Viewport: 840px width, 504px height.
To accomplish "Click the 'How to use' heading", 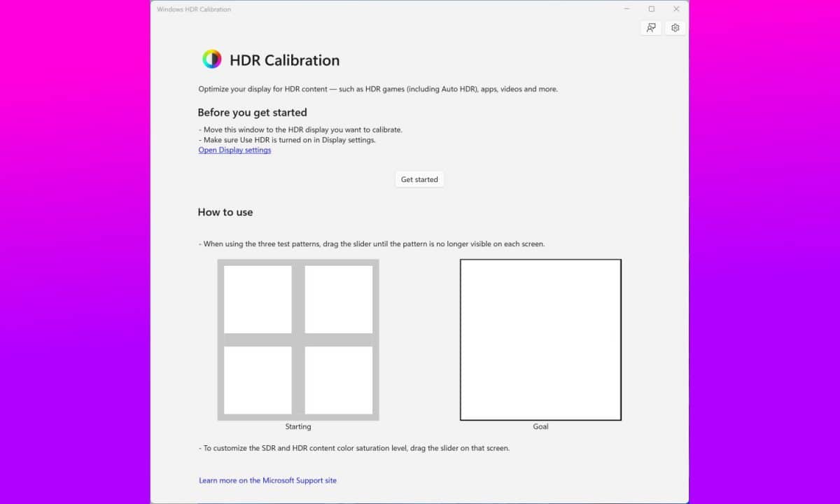I will (225, 212).
